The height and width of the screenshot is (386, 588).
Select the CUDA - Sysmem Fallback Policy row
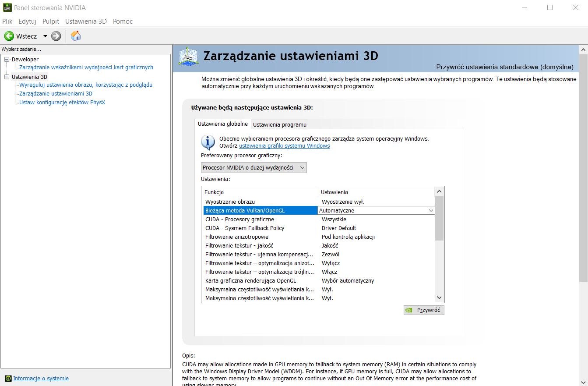click(x=318, y=228)
